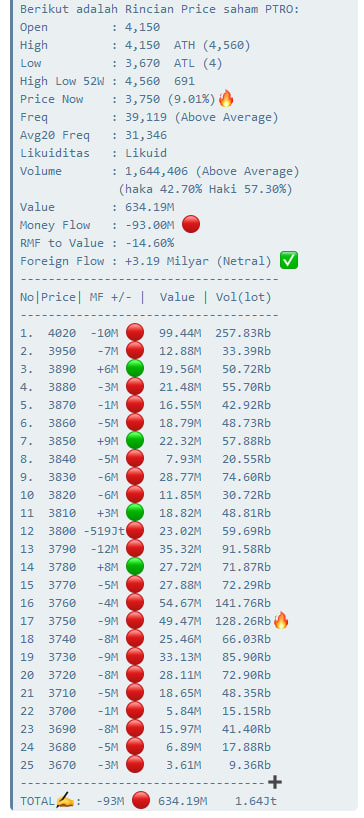Click the green circle at price 3810
364x818 pixels.
[x=135, y=512]
